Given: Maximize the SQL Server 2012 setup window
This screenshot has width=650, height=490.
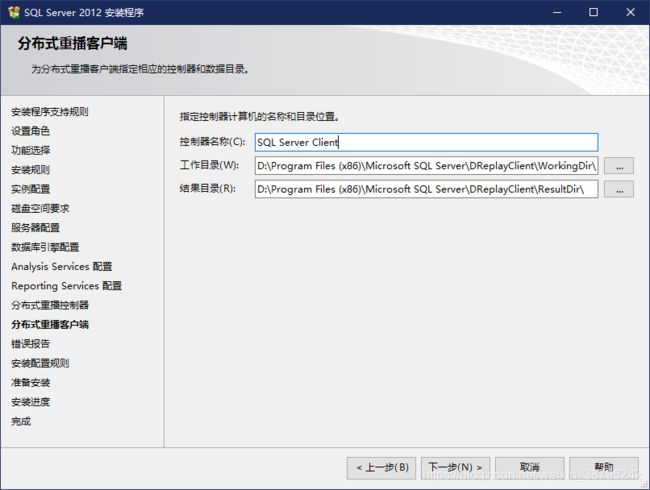Looking at the screenshot, I should point(594,12).
